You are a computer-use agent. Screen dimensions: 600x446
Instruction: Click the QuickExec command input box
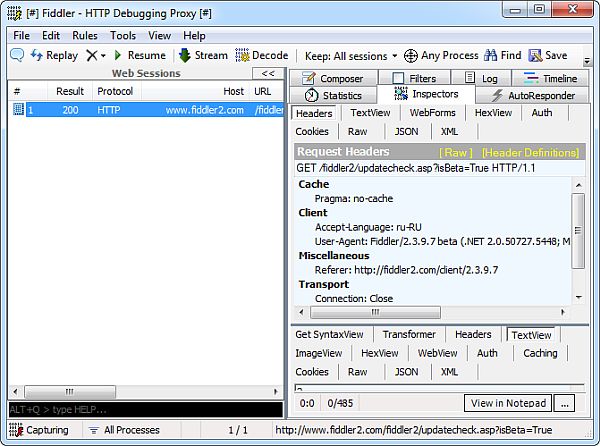[x=143, y=410]
